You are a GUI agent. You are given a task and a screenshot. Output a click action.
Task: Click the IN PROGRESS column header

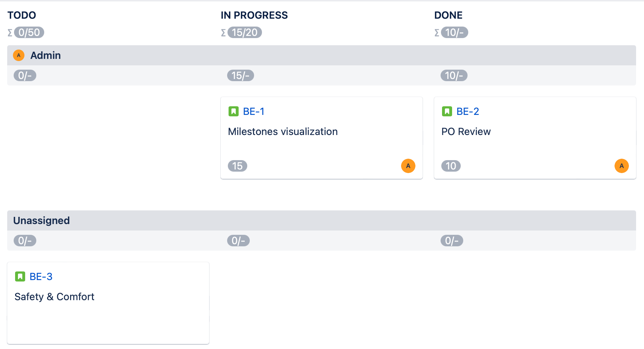pyautogui.click(x=254, y=15)
